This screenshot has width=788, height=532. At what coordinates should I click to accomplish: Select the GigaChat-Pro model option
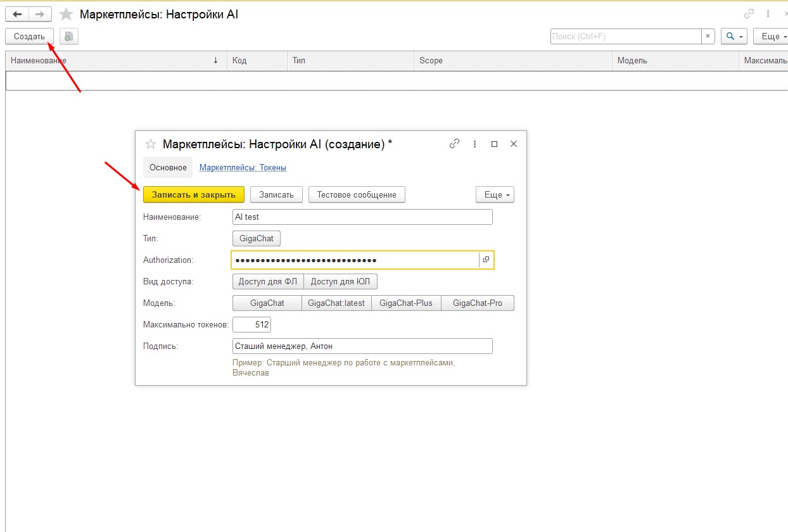coord(478,303)
